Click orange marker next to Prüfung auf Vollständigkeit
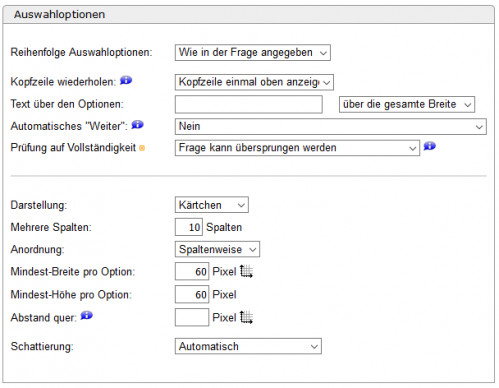499x388 pixels. click(142, 148)
